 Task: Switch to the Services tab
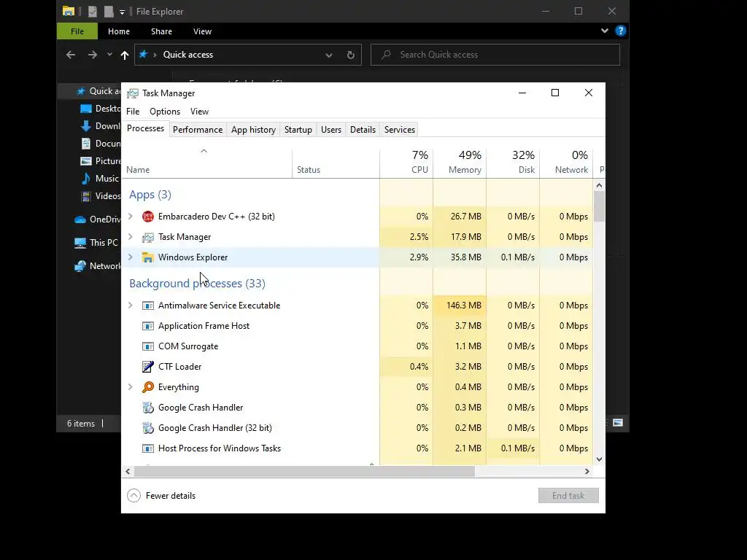(x=400, y=130)
